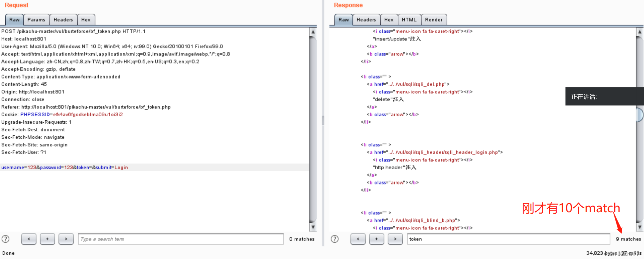Open the Request Hex tab
This screenshot has width=644, height=259.
click(x=86, y=20)
